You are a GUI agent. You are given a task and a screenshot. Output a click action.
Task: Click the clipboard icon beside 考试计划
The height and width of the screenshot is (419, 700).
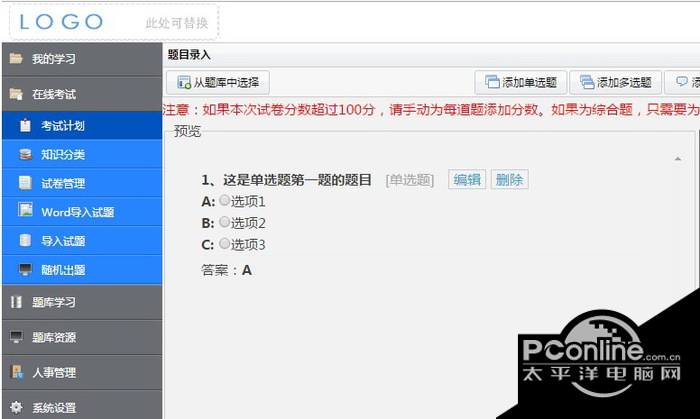tap(25, 125)
